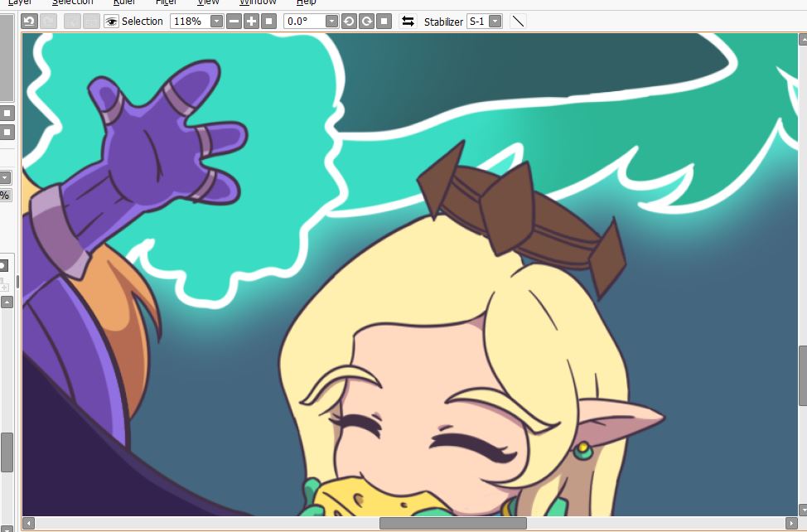Open the Layer menu
This screenshot has height=532, width=807.
(20, 2)
